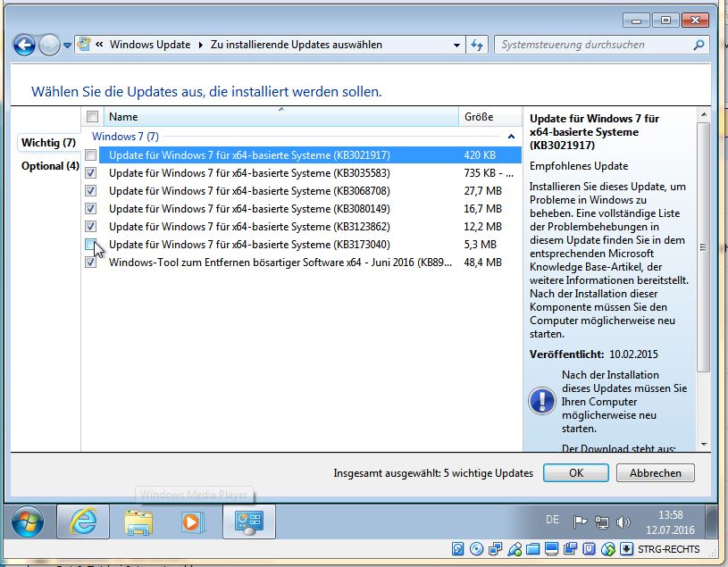Click the VirtualBox shared folders status icon
The height and width of the screenshot is (567, 728).
click(532, 549)
